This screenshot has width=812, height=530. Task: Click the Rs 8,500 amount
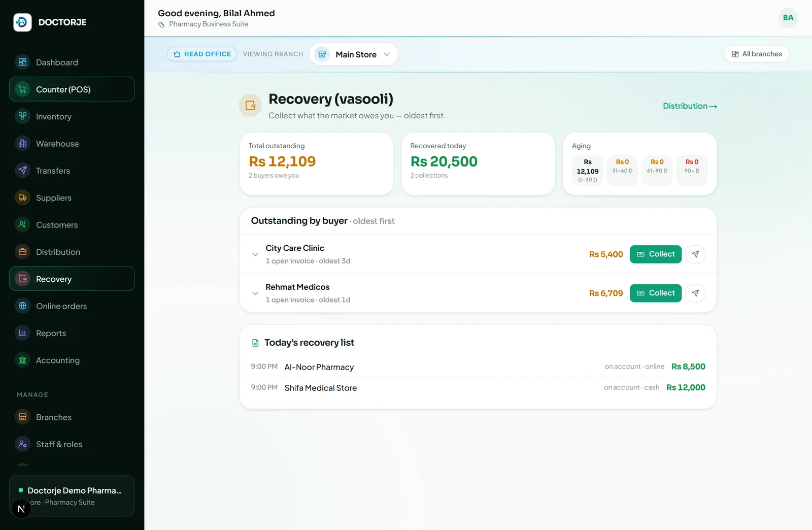pos(688,367)
